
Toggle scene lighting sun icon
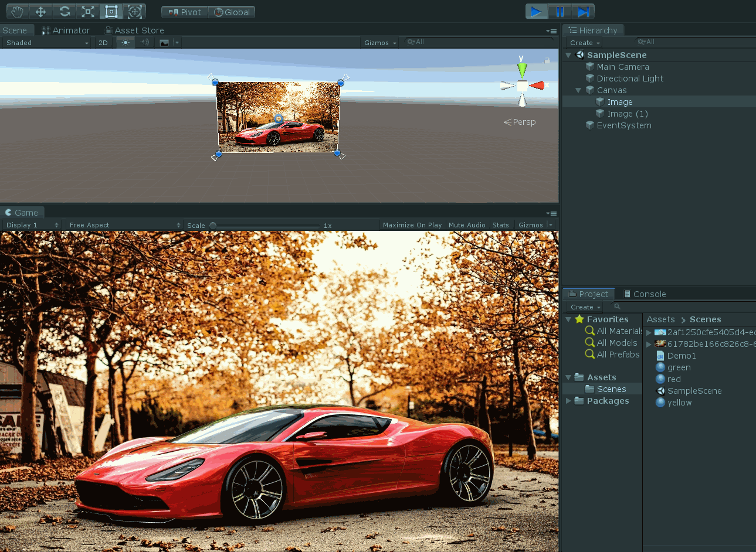(126, 43)
